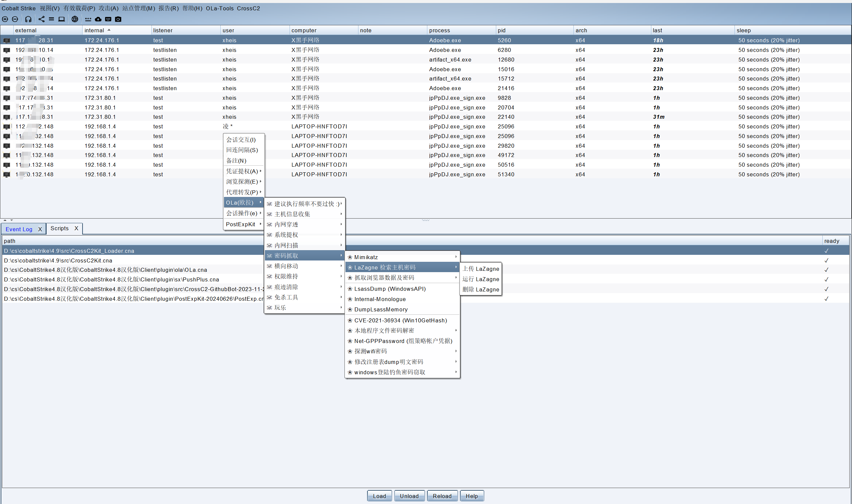The image size is (852, 504).
Task: Open web management globe icon
Action: tap(75, 19)
